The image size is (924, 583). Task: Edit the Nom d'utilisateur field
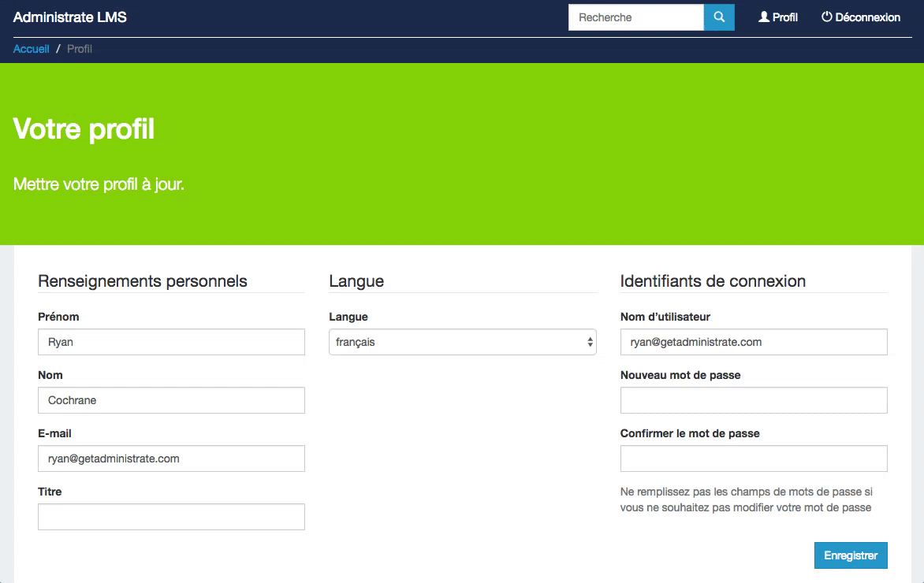tap(754, 342)
